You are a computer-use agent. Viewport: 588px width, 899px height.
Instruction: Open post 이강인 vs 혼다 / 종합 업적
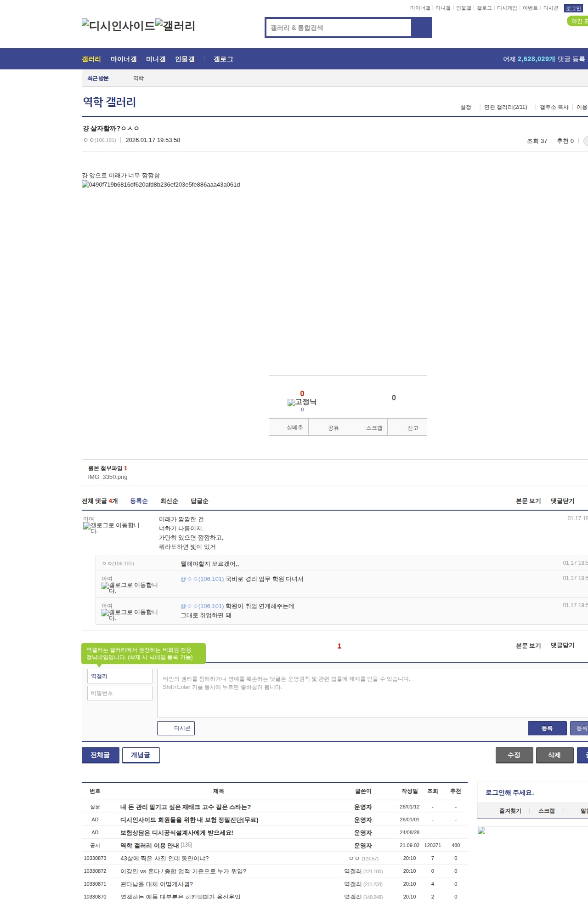click(183, 871)
